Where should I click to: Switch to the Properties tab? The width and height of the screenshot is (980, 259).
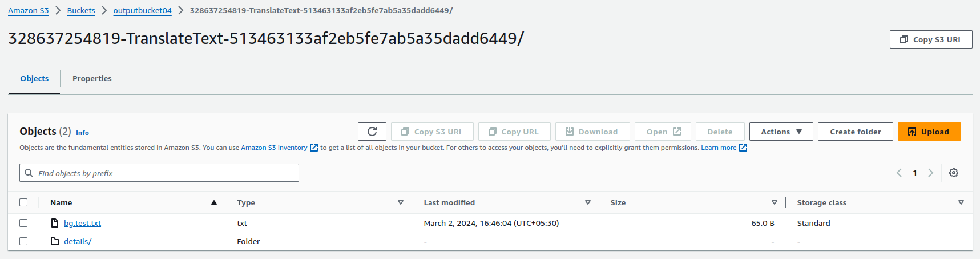tap(92, 79)
